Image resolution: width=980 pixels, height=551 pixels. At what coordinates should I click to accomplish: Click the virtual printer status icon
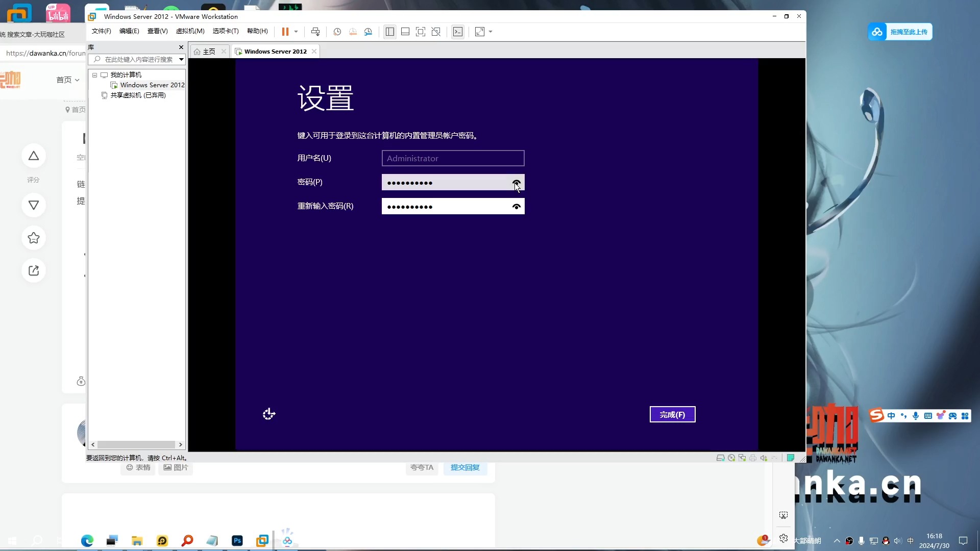point(753,458)
